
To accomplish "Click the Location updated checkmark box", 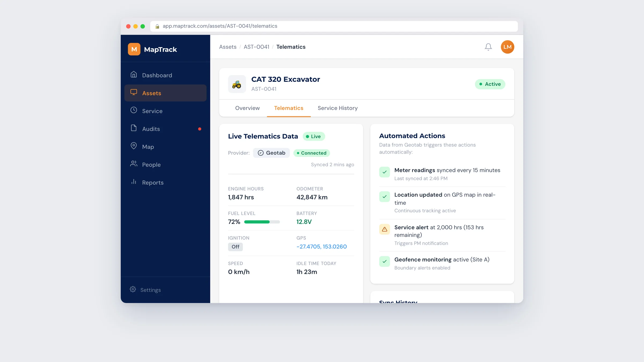I will (x=384, y=197).
